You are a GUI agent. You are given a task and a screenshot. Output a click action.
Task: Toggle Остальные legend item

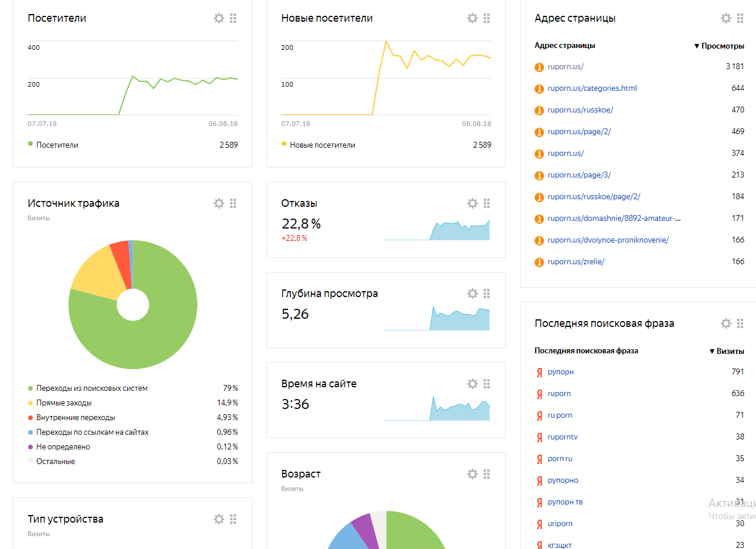(52, 462)
